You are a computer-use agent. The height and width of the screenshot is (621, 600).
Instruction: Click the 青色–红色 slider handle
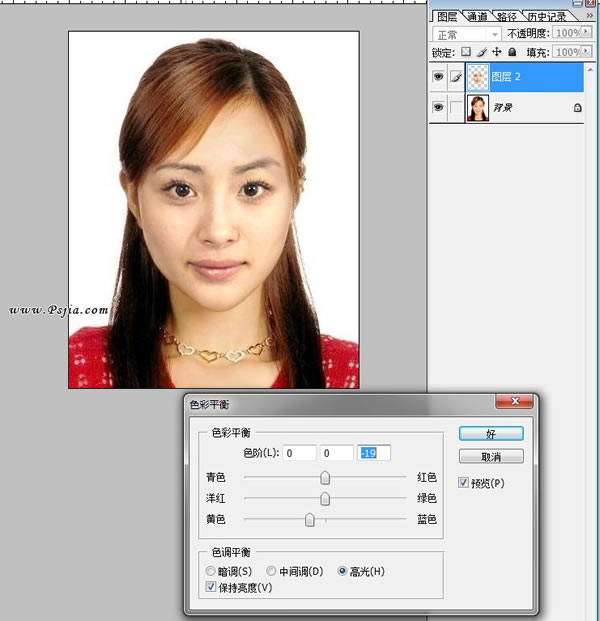[x=325, y=477]
